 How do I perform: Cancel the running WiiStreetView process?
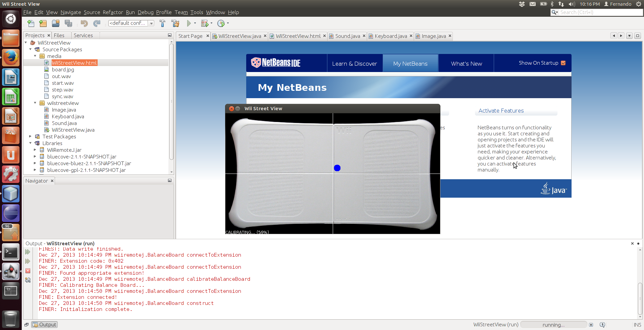pos(591,325)
